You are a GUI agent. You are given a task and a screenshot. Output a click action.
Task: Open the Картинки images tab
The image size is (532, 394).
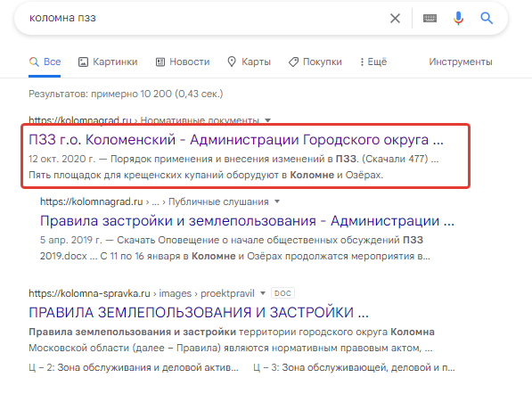pos(108,62)
